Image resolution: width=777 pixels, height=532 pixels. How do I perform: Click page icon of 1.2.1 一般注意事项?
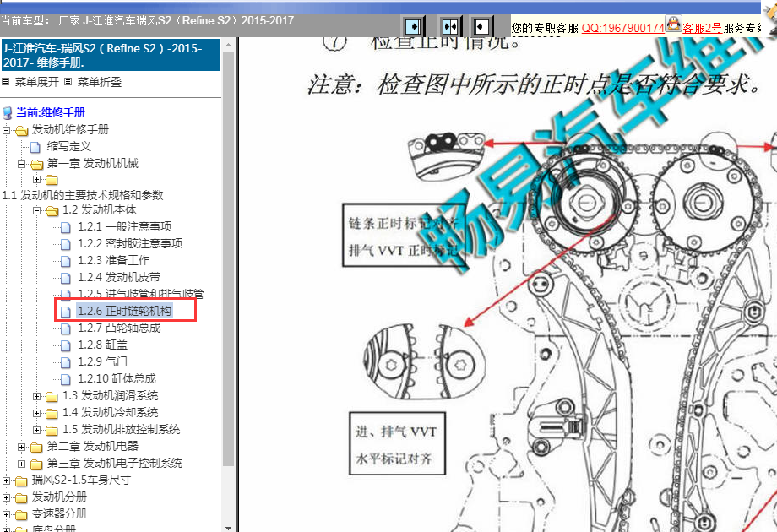click(x=65, y=227)
